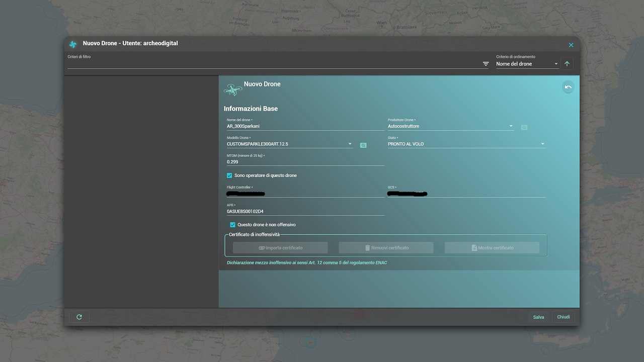The image size is (644, 362).
Task: Click the undo back arrow in Nuovo Drone panel
Action: click(x=568, y=87)
